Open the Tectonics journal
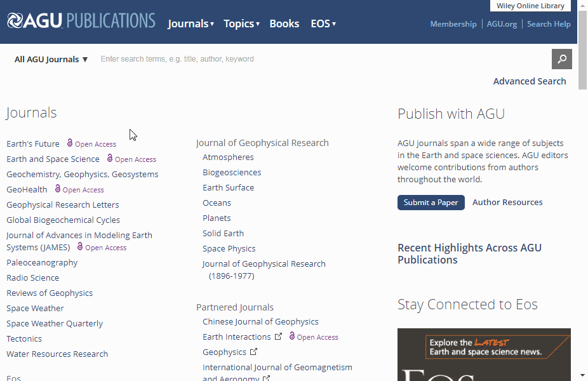The width and height of the screenshot is (588, 381). point(24,338)
